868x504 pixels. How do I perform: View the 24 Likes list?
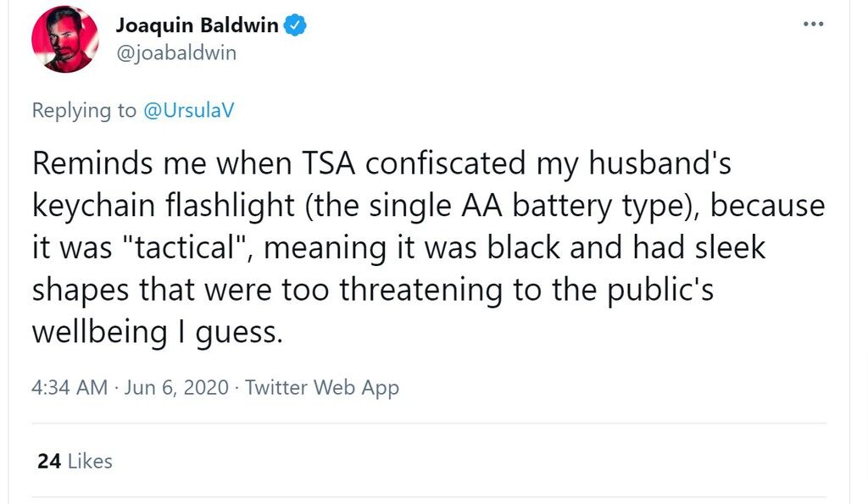75,461
